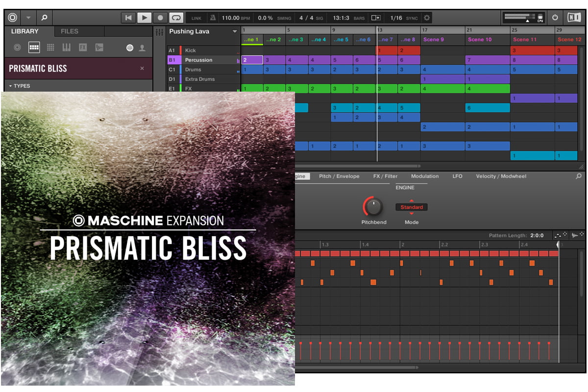
Task: Open the settings gear in the header
Action: point(427,18)
